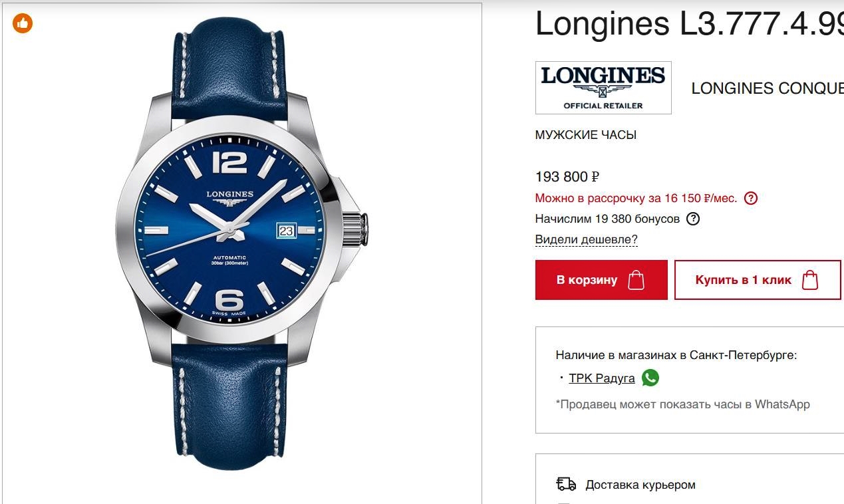
Task: Click the WhatsApp icon next to ТРК Радуга
Action: pos(650,378)
